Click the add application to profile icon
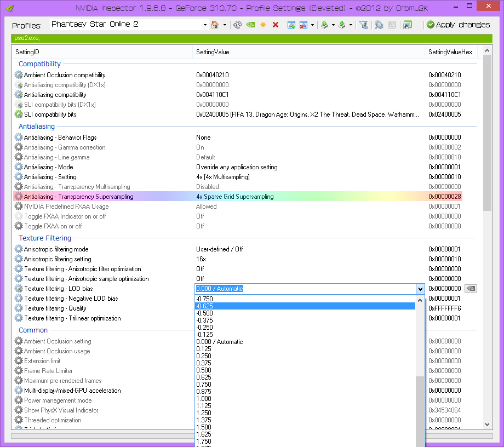 point(291,25)
